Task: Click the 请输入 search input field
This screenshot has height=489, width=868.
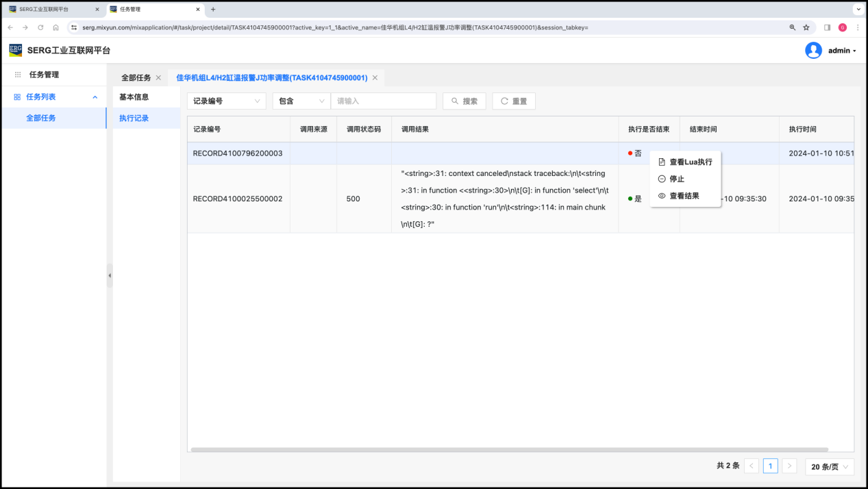Action: (x=383, y=101)
